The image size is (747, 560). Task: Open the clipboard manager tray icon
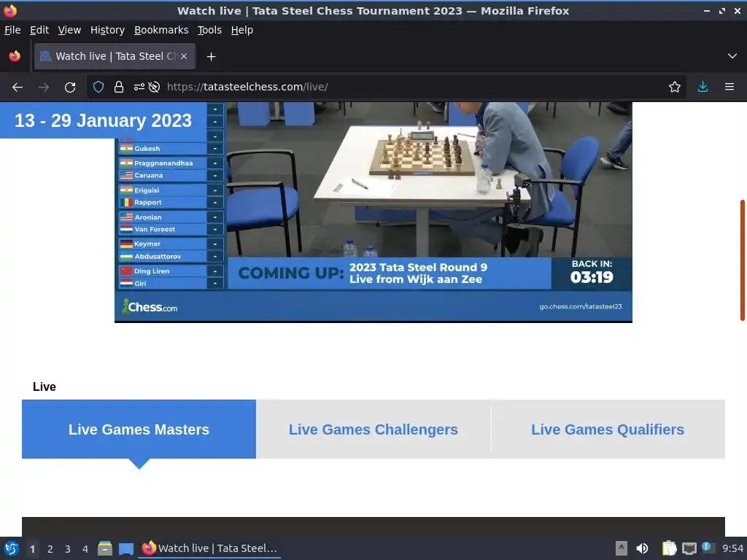coord(669,548)
